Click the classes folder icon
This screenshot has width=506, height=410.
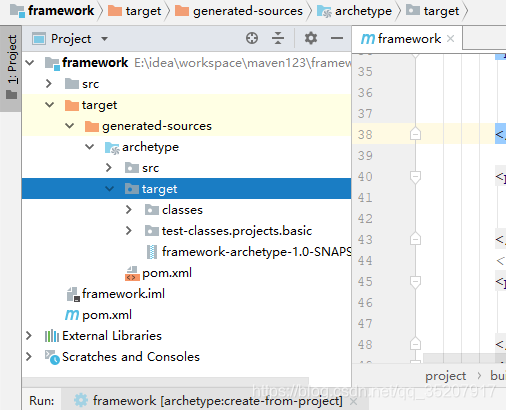[152, 210]
